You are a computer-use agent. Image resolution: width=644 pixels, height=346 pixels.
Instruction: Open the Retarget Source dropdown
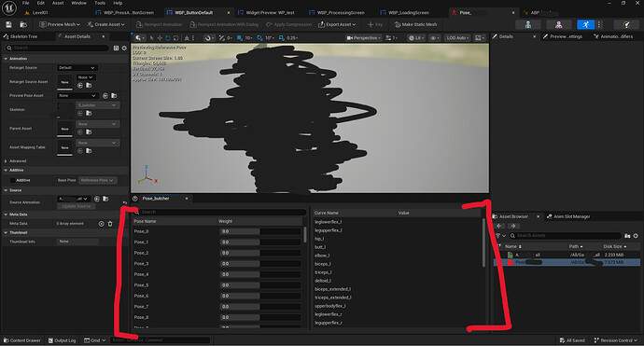pyautogui.click(x=77, y=68)
